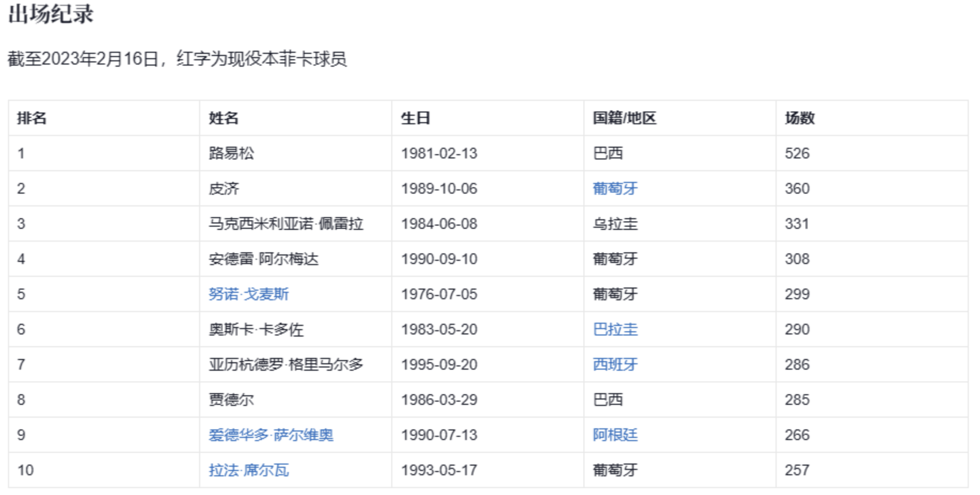Follow the 西班牙 nationality link
The height and width of the screenshot is (495, 980).
click(615, 364)
